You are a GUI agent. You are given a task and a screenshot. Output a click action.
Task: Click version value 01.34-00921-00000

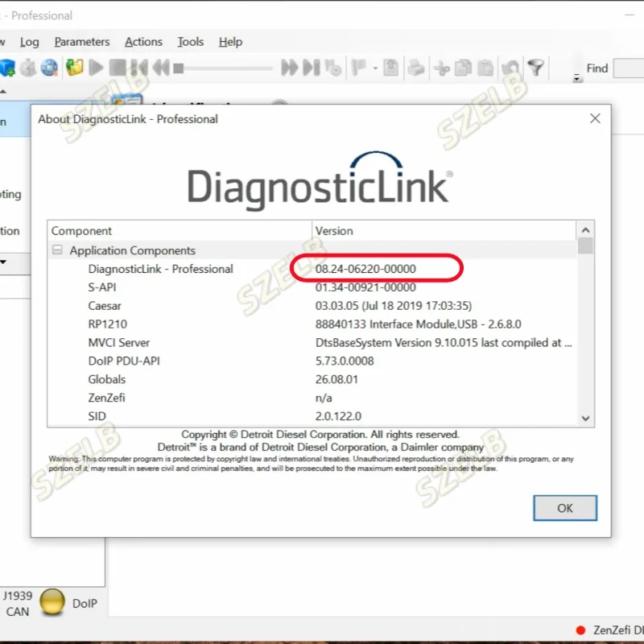click(365, 287)
